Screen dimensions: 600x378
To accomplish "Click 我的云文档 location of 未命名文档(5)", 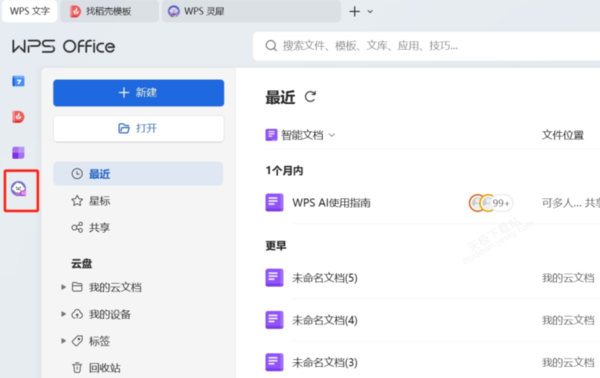I will (568, 278).
